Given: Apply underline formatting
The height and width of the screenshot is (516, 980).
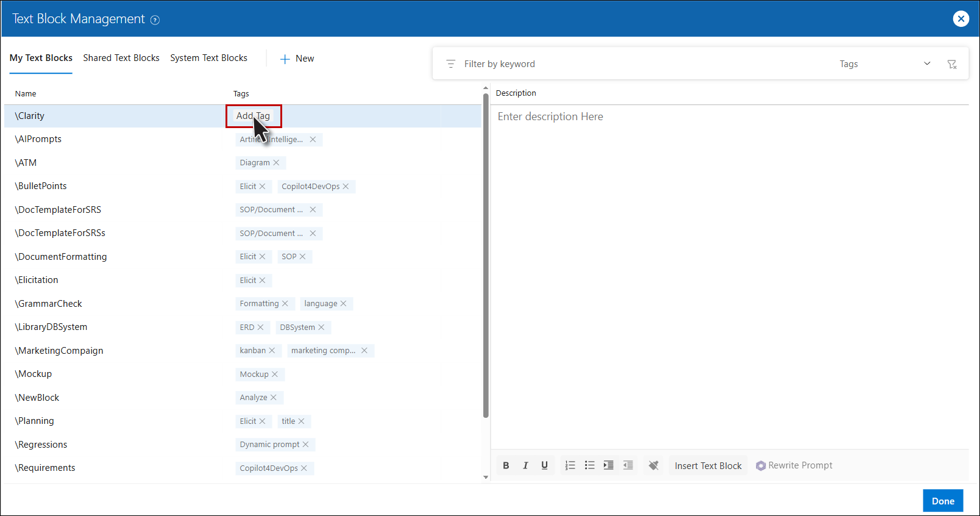Looking at the screenshot, I should 545,465.
